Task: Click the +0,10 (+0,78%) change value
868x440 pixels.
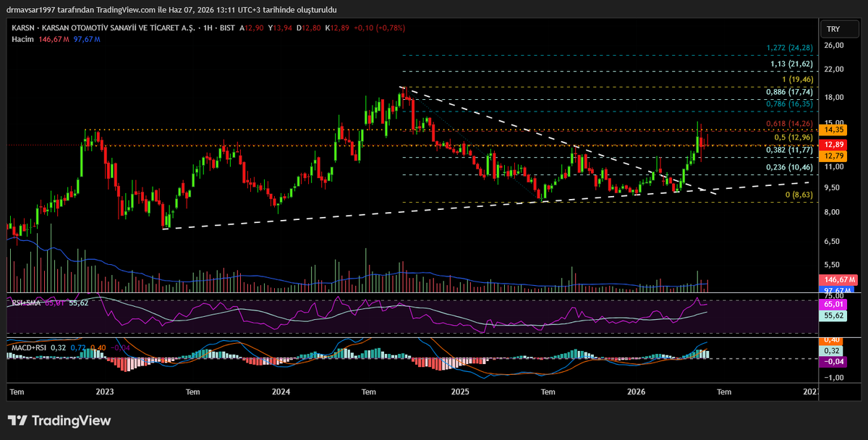Action: point(380,27)
